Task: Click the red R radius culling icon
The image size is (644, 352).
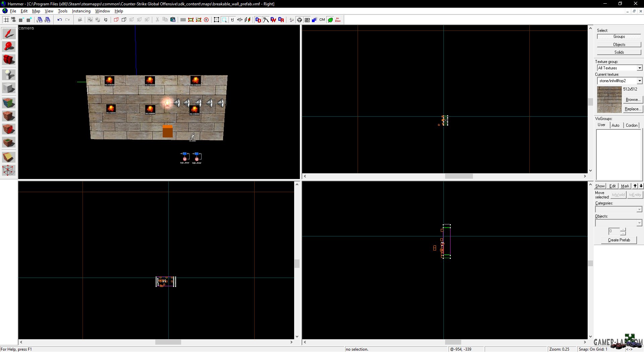Action: (206, 20)
